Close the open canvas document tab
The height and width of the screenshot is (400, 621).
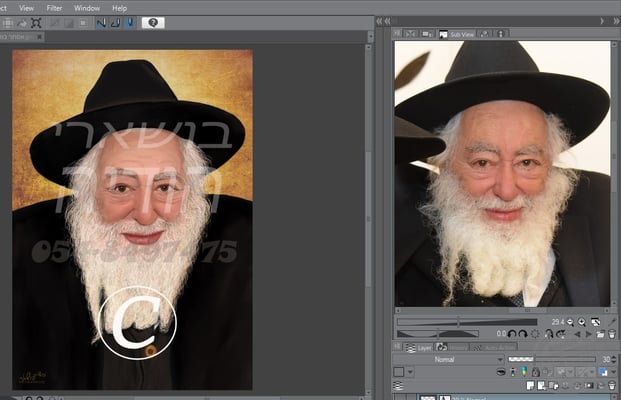pos(40,37)
